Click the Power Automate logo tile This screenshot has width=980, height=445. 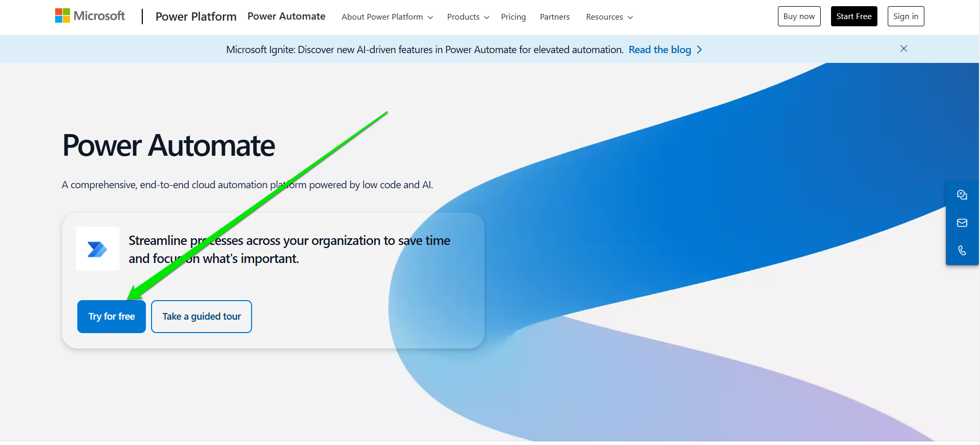click(97, 249)
